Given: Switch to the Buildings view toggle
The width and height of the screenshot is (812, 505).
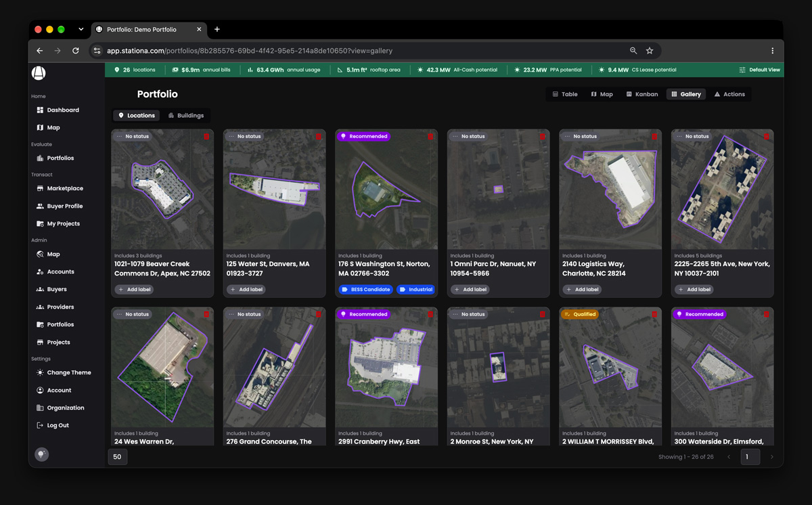Looking at the screenshot, I should pyautogui.click(x=186, y=116).
